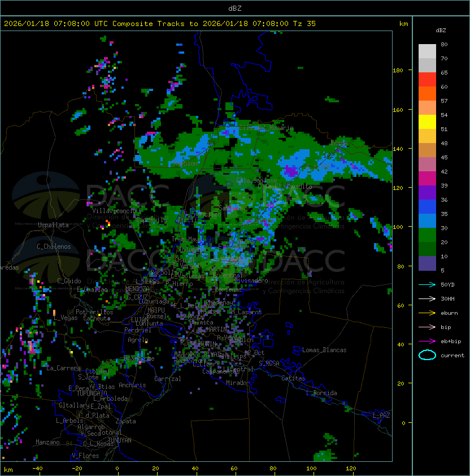The width and height of the screenshot is (470, 476).
Task: Click the LUJAN place label
Action: [x=140, y=320]
